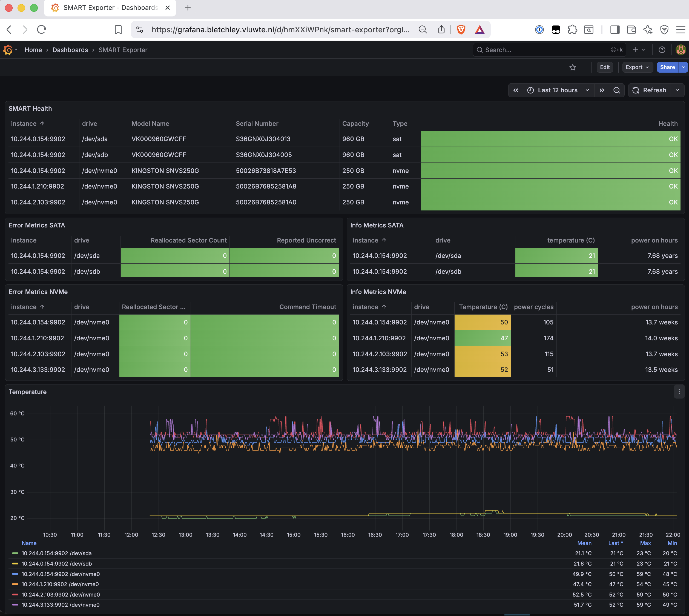Image resolution: width=689 pixels, height=616 pixels.
Task: Open the SMART Health panel title
Action: point(30,109)
